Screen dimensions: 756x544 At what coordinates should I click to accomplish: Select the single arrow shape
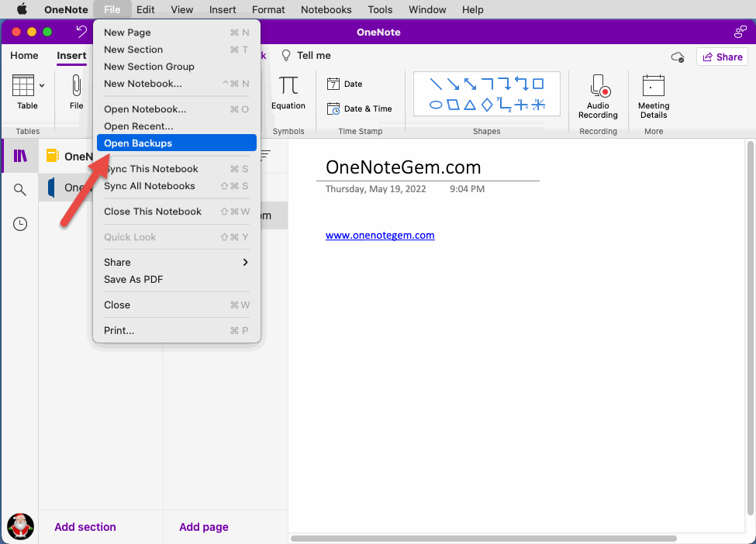coord(454,84)
